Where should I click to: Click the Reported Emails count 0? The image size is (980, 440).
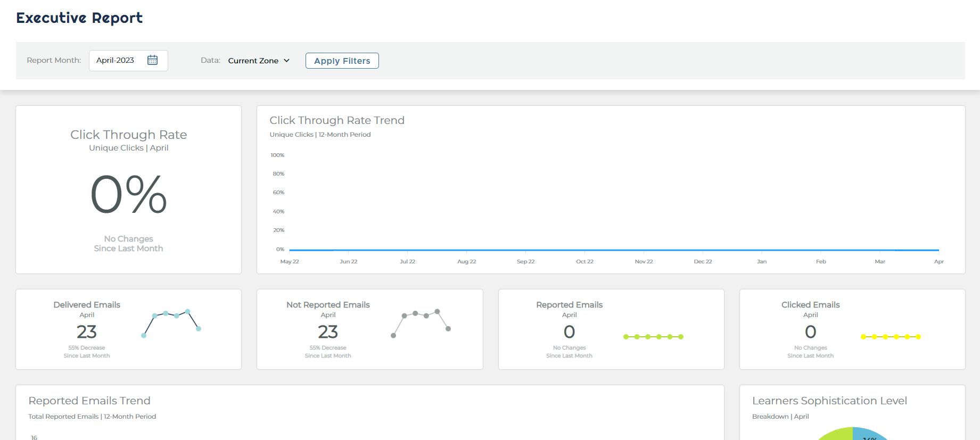(x=570, y=332)
